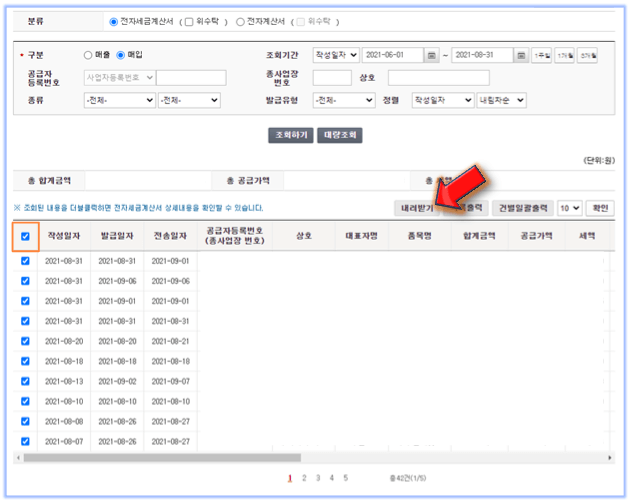The width and height of the screenshot is (633, 503).
Task: Uncheck row dated 2021-08-10
Action: (x=25, y=401)
